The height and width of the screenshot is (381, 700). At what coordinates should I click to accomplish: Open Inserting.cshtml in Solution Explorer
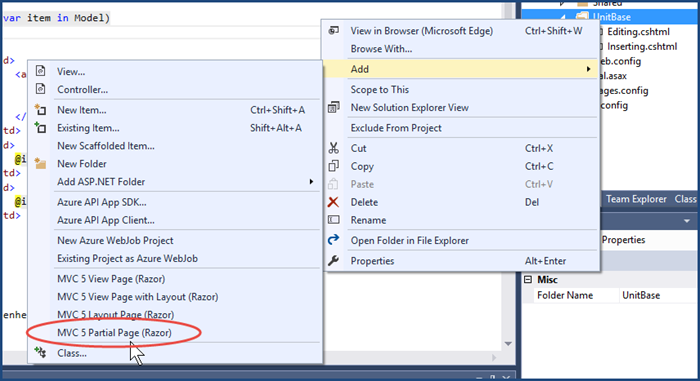642,46
